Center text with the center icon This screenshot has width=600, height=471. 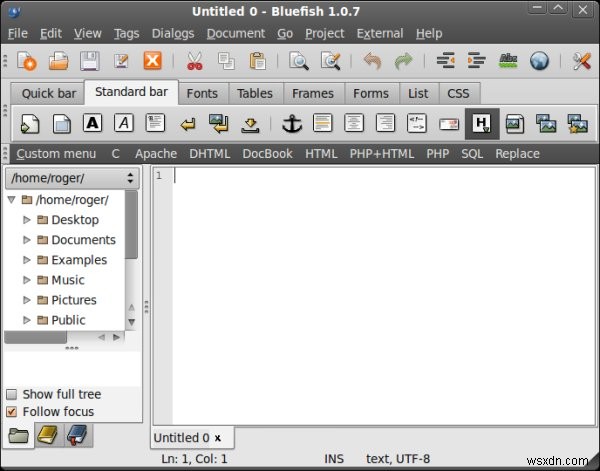[x=354, y=123]
